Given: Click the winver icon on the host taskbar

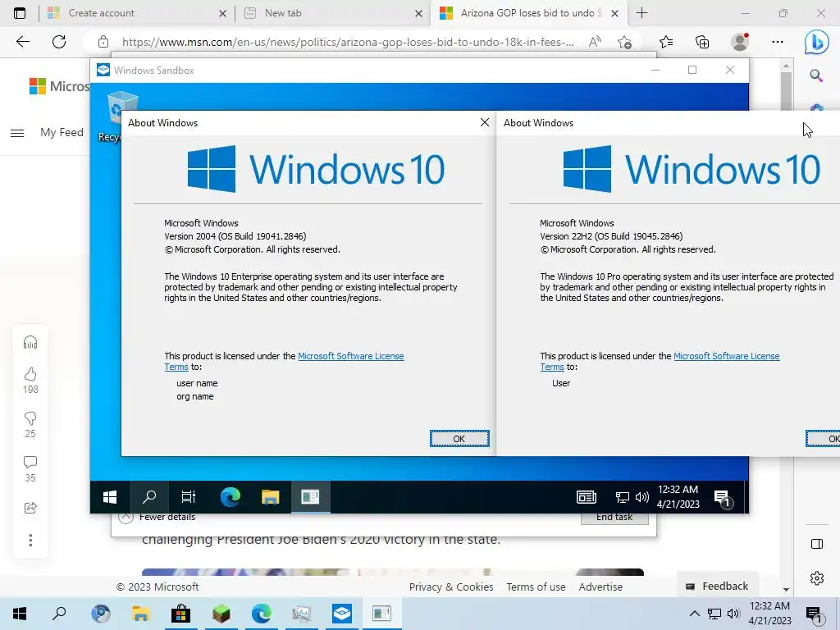Looking at the screenshot, I should [x=382, y=614].
